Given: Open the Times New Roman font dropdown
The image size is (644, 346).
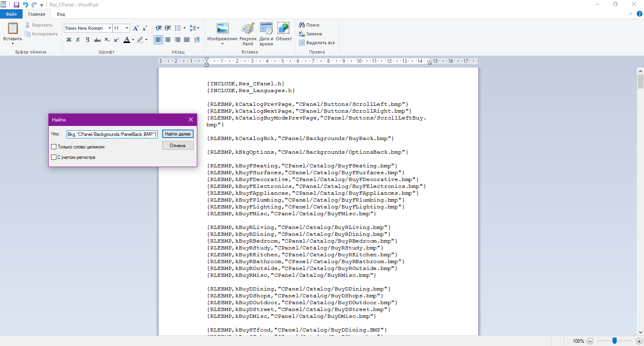Looking at the screenshot, I should [109, 28].
